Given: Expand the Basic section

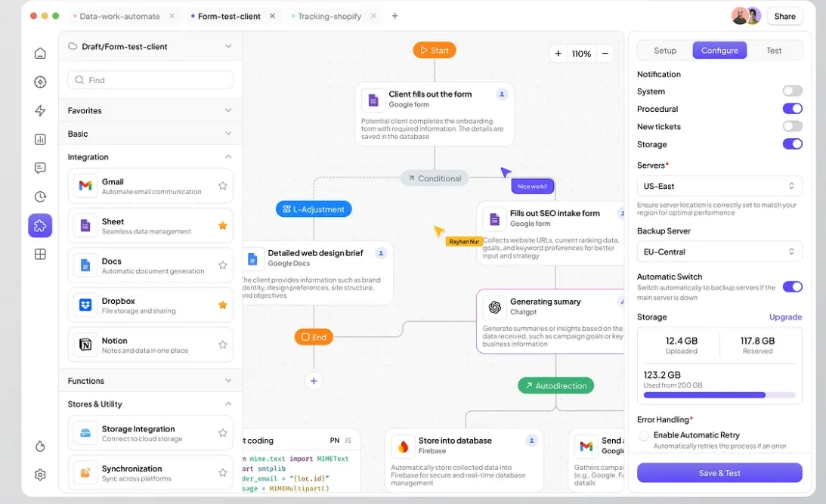Looking at the screenshot, I should coord(150,134).
